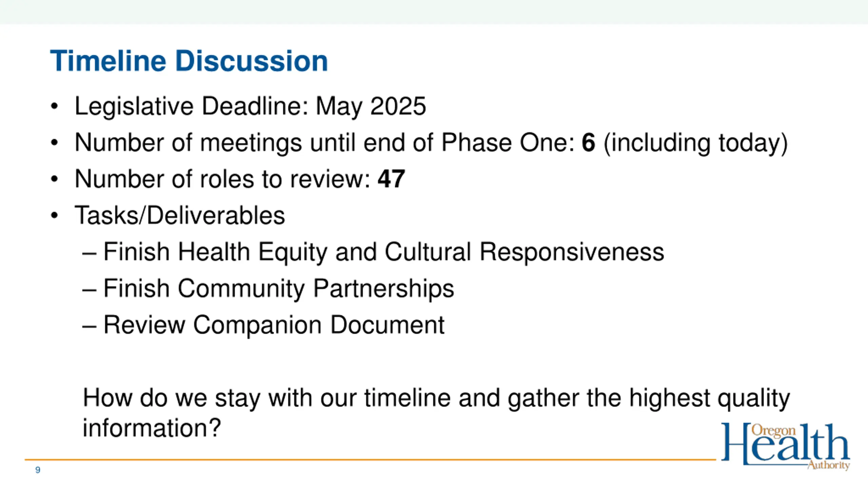Click the orange footer line
868x488 pixels.
tap(370, 460)
